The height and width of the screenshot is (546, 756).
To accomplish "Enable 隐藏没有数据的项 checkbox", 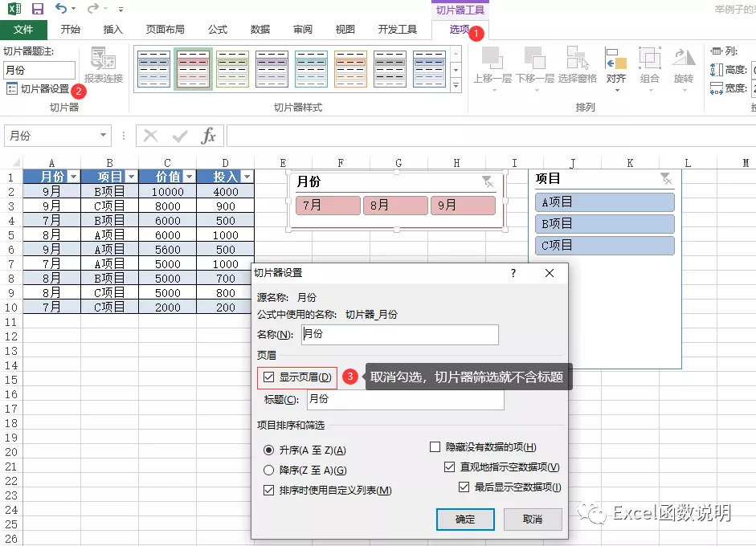I will click(x=435, y=447).
